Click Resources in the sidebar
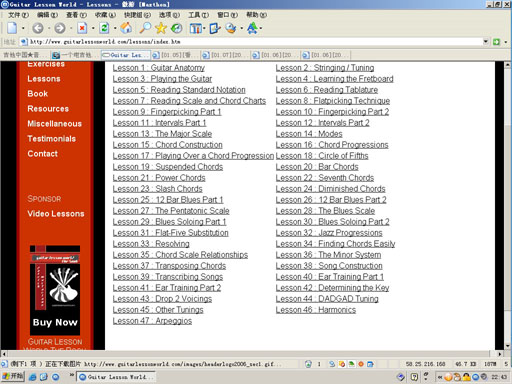 click(48, 109)
